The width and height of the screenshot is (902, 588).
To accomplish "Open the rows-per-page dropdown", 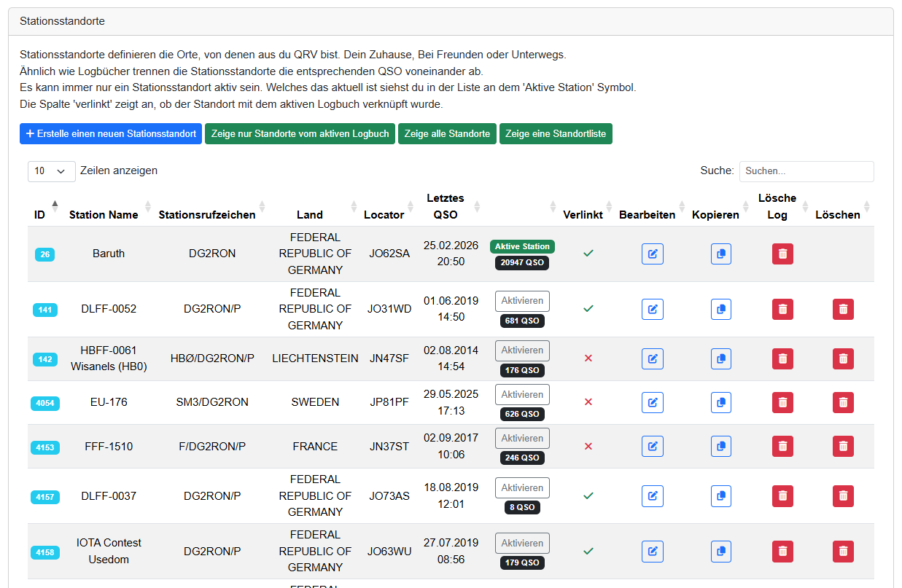I will [x=51, y=171].
